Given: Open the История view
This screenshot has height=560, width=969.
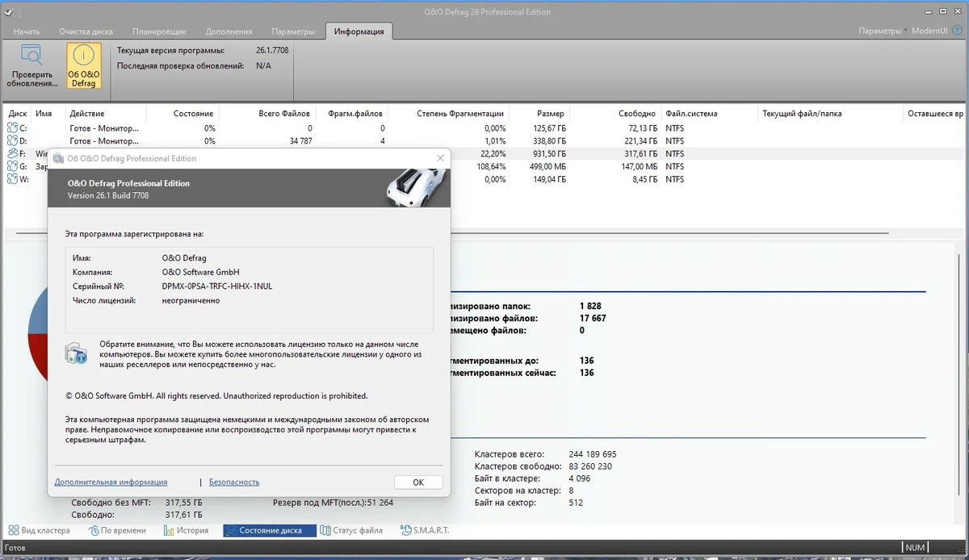Looking at the screenshot, I should pyautogui.click(x=186, y=530).
